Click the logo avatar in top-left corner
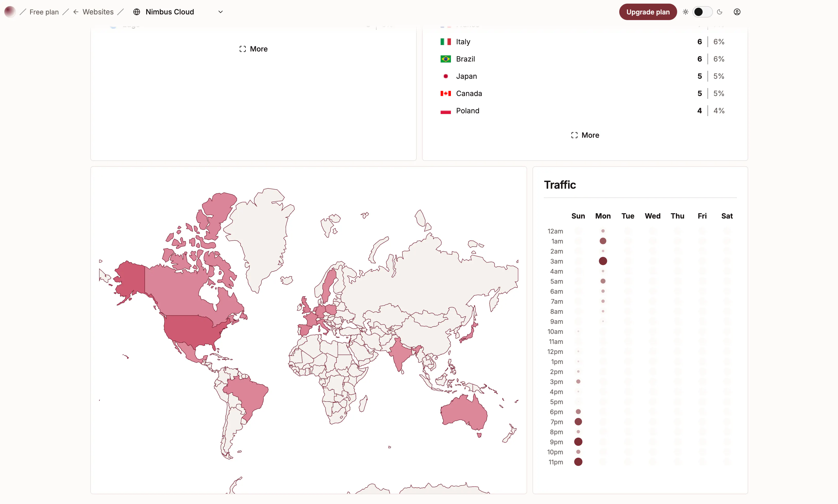The image size is (838, 504). tap(10, 12)
